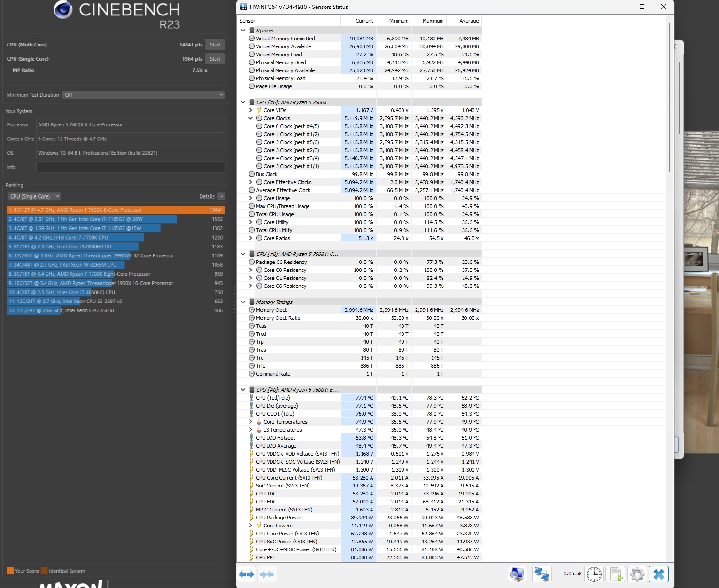Select the CPU (Tctl/Tdie) temperature row
Viewport: 719px width, 588px height.
pos(359,398)
